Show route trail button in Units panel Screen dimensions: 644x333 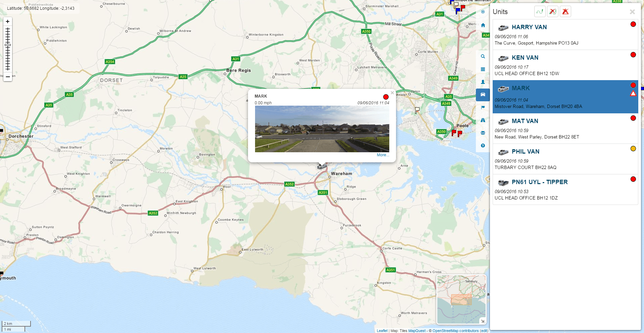click(x=540, y=12)
